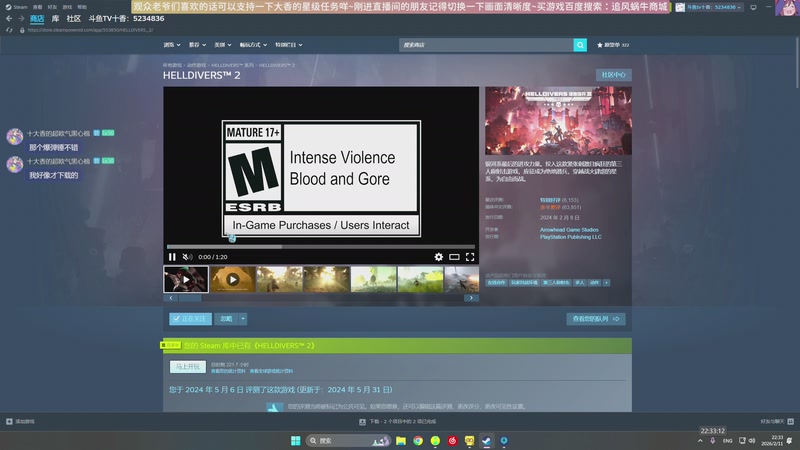Go back with the Steam back arrow

(9, 18)
